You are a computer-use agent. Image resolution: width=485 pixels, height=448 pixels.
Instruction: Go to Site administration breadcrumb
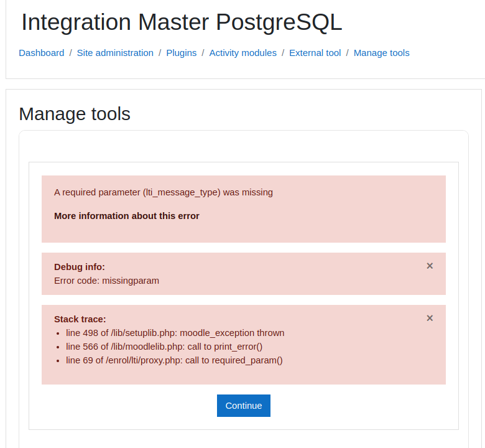[115, 53]
